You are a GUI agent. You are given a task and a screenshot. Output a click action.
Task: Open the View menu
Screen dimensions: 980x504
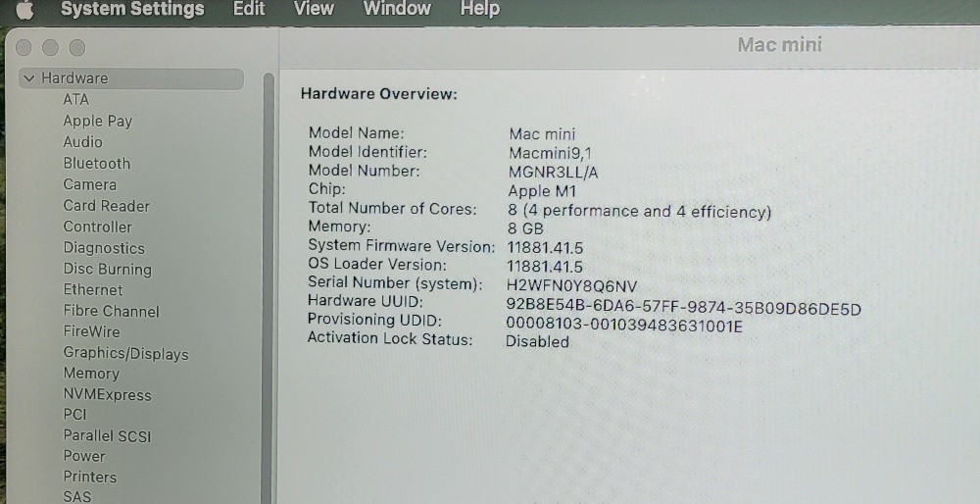click(314, 9)
